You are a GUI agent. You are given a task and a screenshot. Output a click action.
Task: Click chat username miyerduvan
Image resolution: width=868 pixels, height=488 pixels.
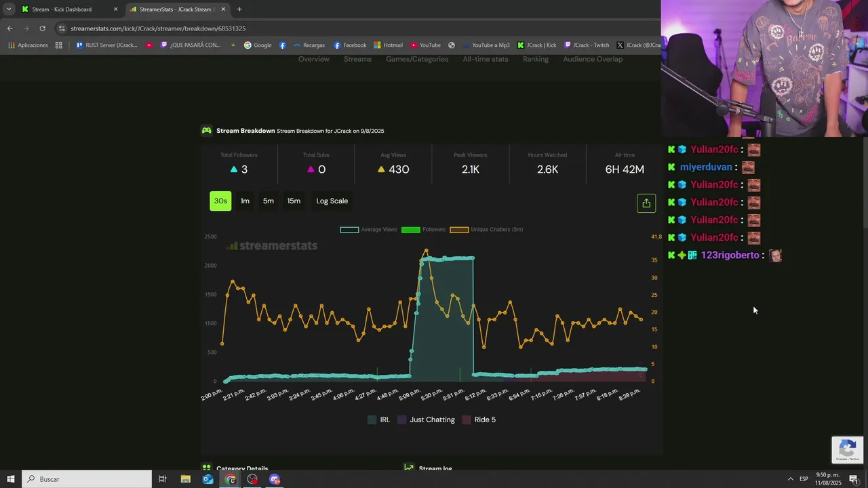[706, 167]
